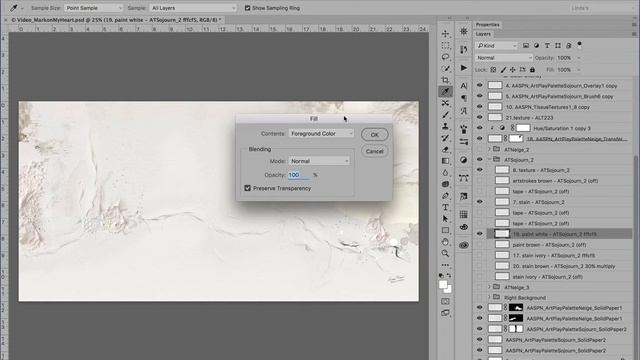Select the Type tool
Image resolution: width=640 pixels, height=360 pixels.
pyautogui.click(x=445, y=207)
